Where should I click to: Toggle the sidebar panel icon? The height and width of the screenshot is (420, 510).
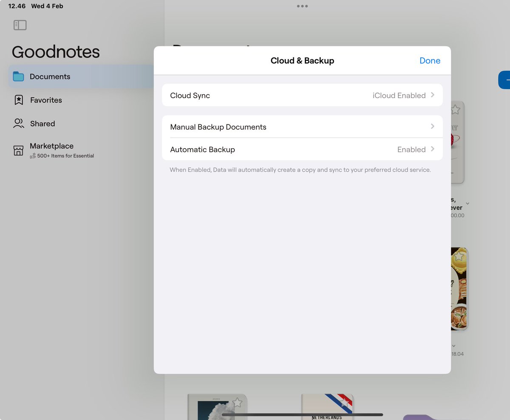[20, 25]
